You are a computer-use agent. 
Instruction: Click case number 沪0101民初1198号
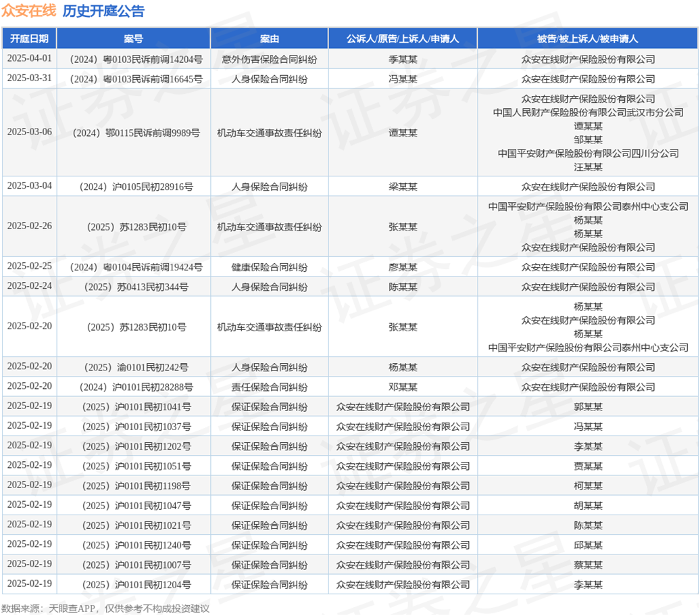click(136, 485)
